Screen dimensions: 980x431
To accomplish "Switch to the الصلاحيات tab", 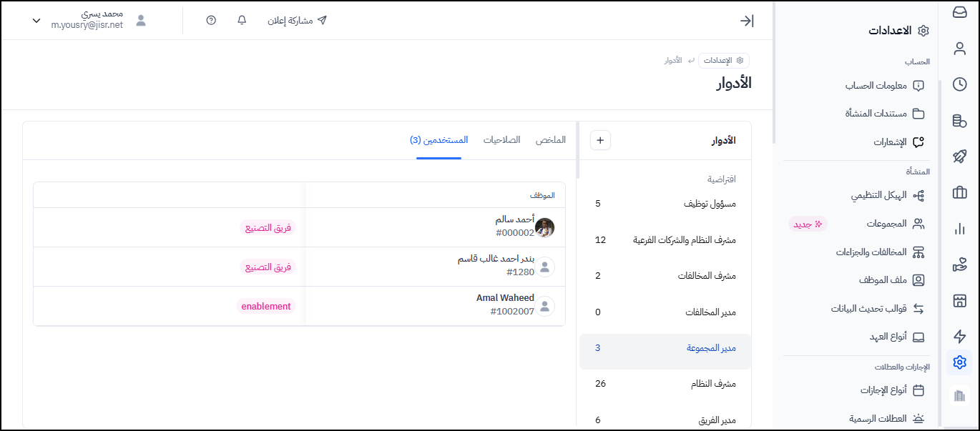I will click(x=501, y=140).
